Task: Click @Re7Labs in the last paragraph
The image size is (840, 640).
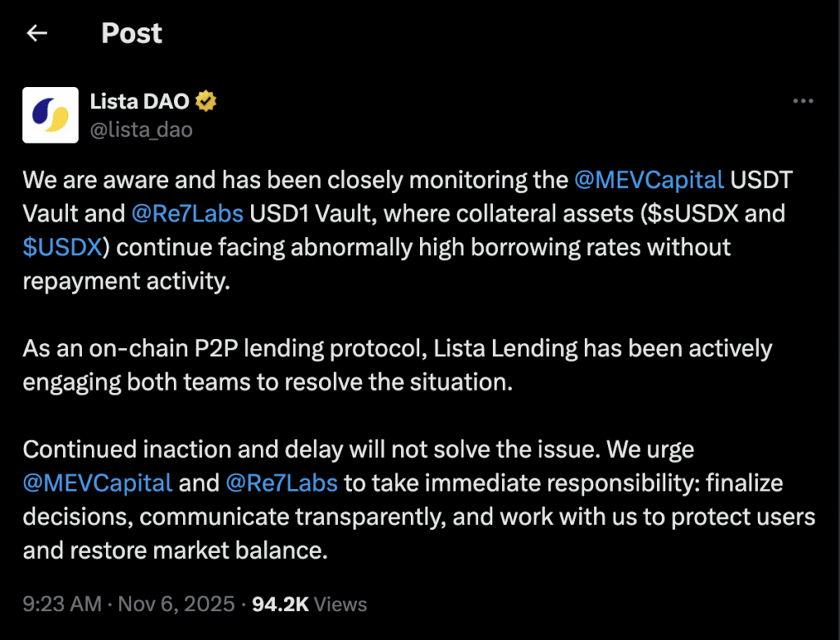Action: pos(281,482)
